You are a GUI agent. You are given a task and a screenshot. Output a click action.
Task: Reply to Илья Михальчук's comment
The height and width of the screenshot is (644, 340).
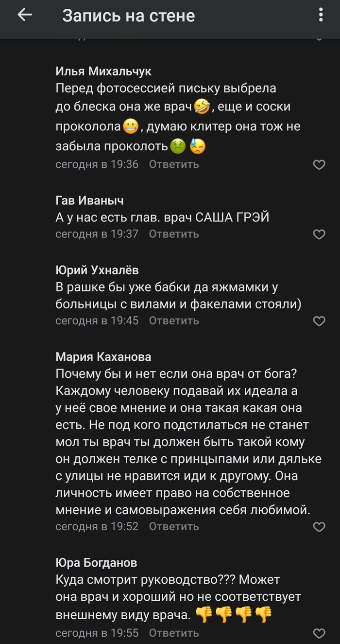click(x=174, y=164)
